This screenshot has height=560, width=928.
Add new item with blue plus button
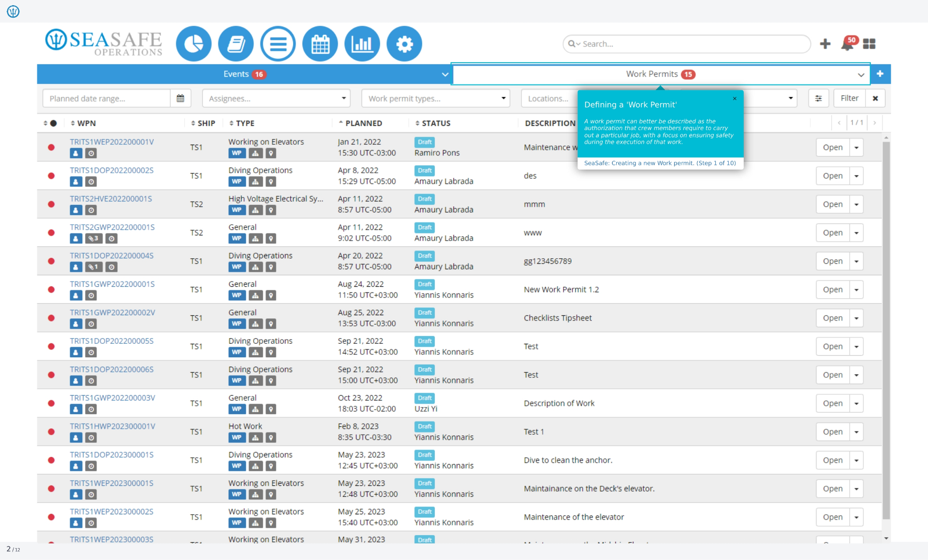click(880, 74)
